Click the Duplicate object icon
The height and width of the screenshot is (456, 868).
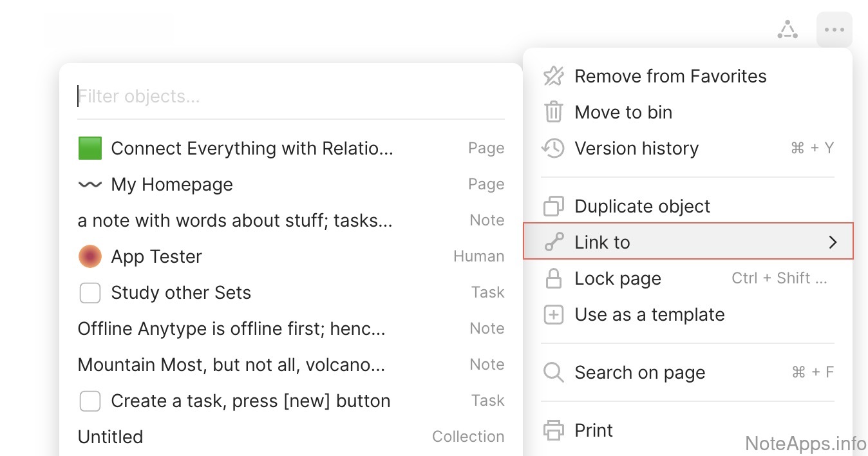tap(553, 206)
